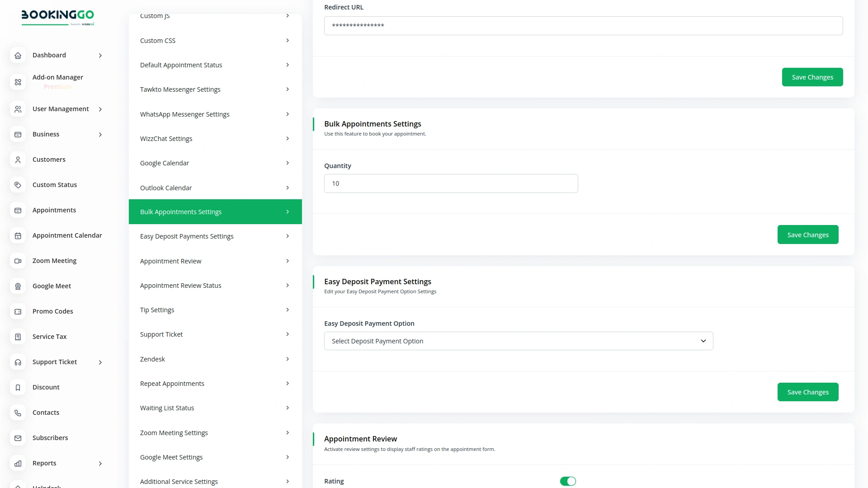The width and height of the screenshot is (868, 488).
Task: Open the Appointment Calendar sidebar icon
Action: (x=18, y=235)
